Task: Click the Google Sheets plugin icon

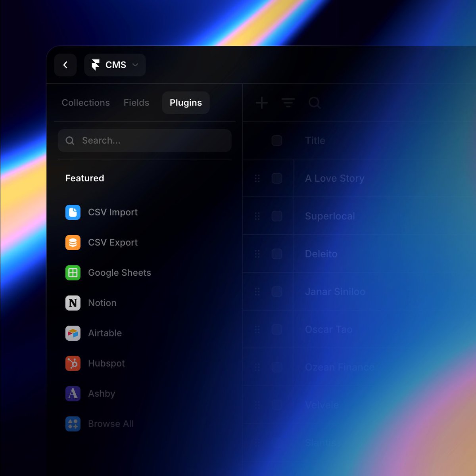Action: 73,273
